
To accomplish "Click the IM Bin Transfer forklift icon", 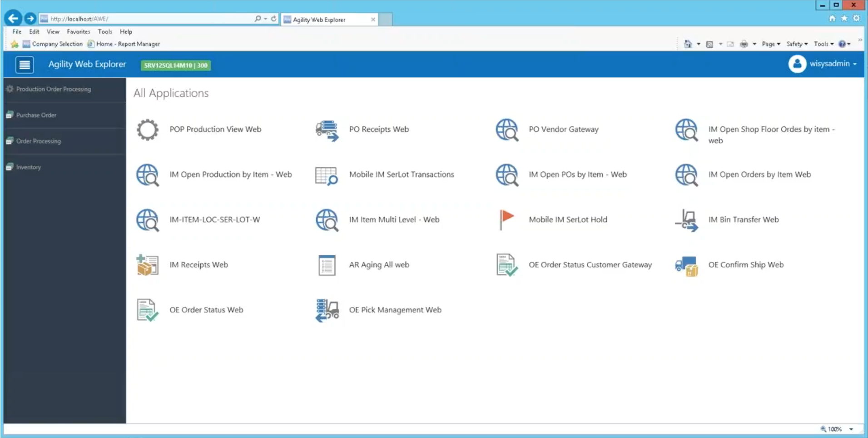I will click(x=686, y=220).
